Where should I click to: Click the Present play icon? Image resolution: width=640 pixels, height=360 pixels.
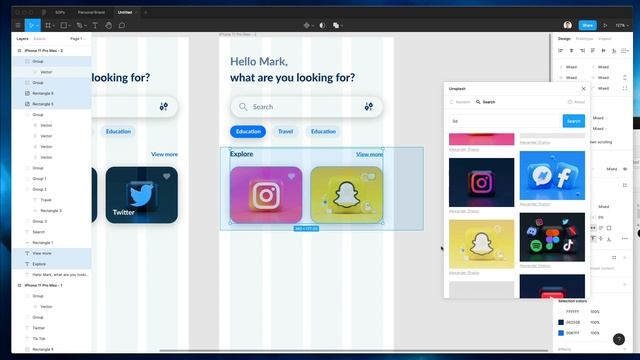coord(605,25)
